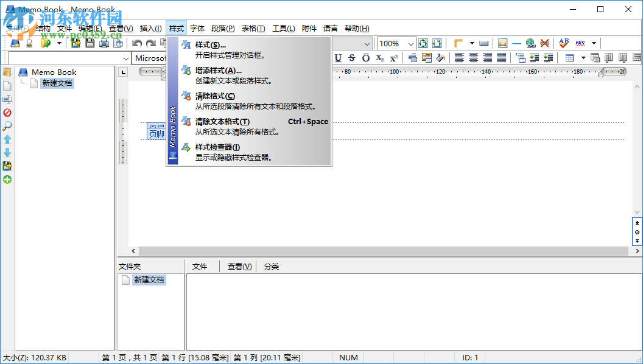643x364 pixels.
Task: Toggle align left
Action: point(459,58)
